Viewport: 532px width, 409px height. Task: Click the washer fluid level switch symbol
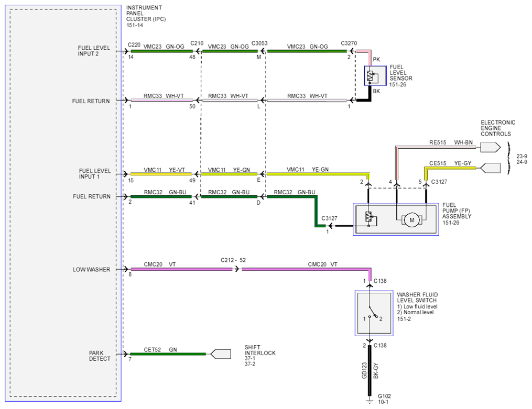pos(374,313)
